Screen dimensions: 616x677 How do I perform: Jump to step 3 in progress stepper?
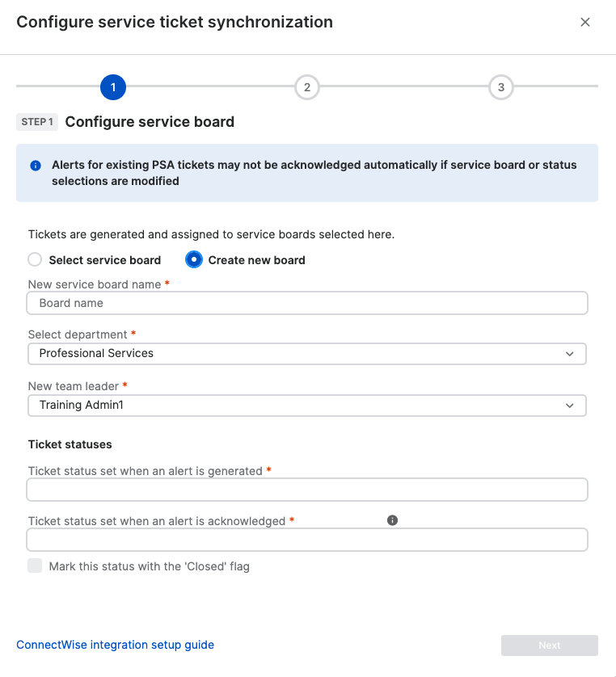click(501, 86)
